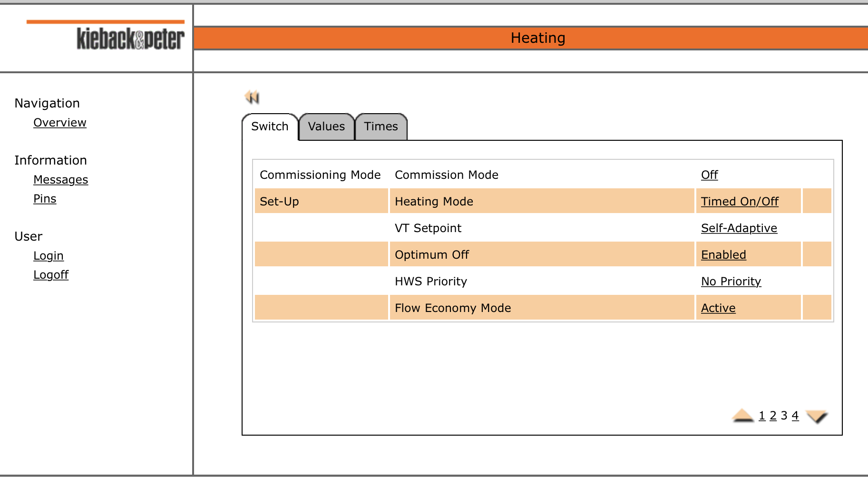Screen dimensions: 868x477
Task: Change HWS Priority from No Priority
Action: (731, 281)
